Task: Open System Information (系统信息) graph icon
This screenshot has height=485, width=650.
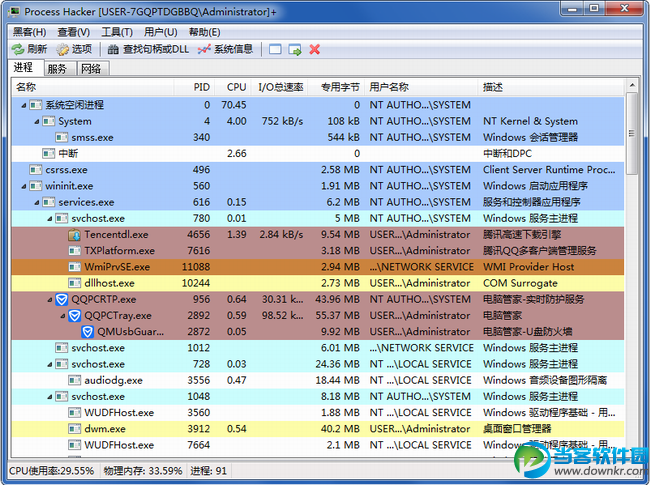Action: [204, 50]
